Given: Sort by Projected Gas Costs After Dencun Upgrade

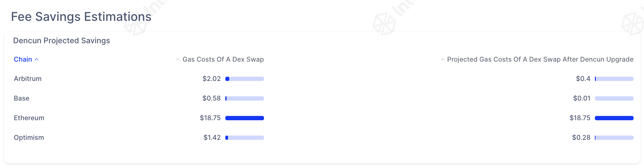Looking at the screenshot, I should tap(540, 59).
